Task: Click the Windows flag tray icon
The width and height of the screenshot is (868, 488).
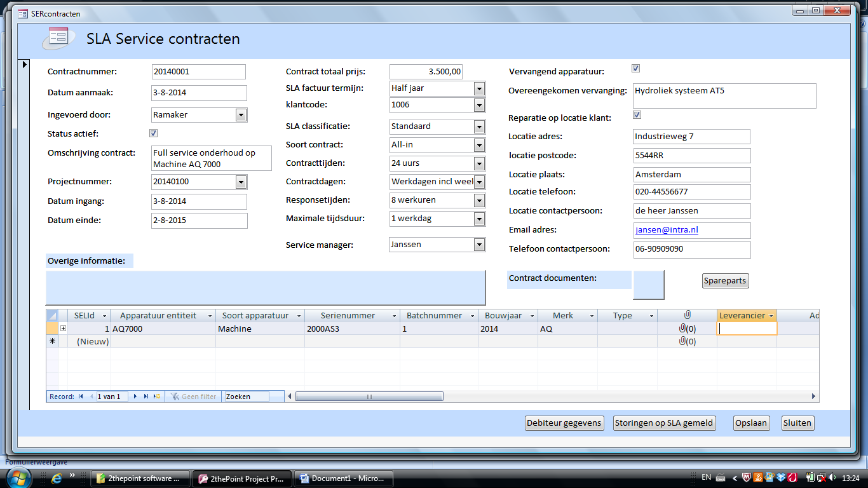Action: (770, 477)
